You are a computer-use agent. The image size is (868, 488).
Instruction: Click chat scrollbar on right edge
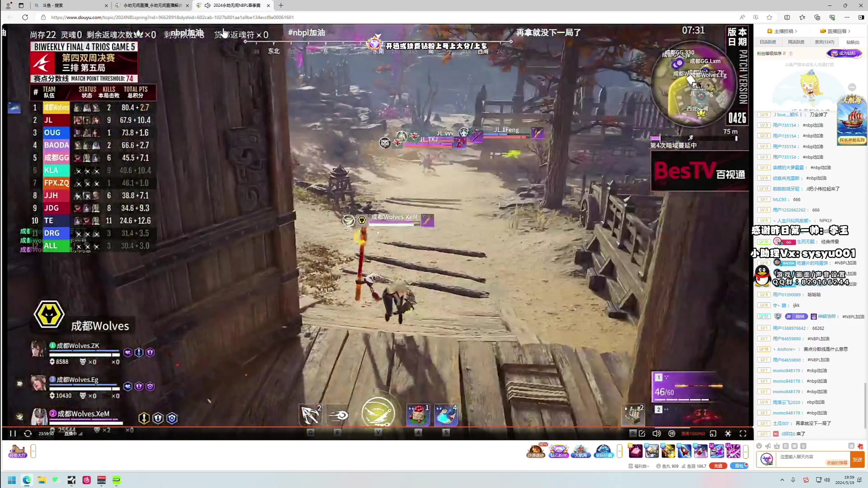point(866,404)
